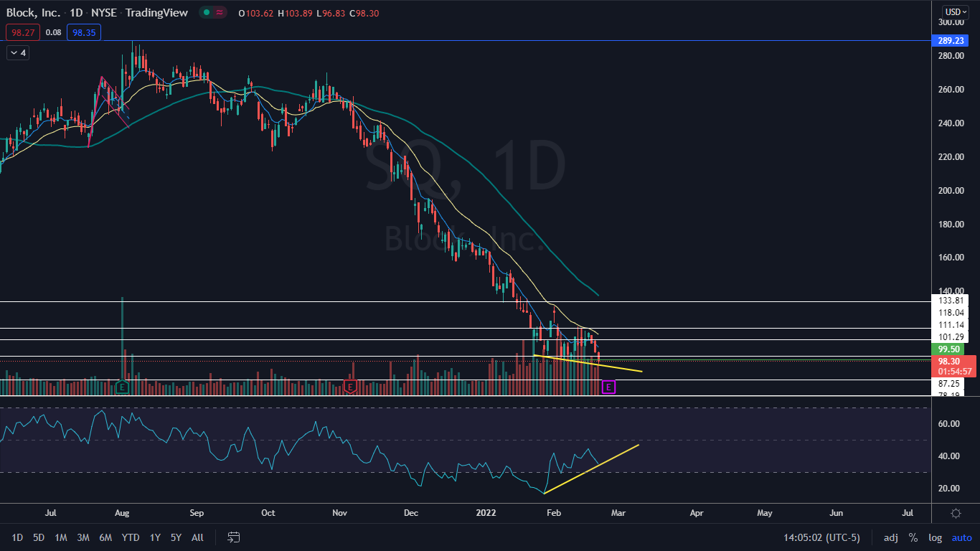Click the open value O103.62
This screenshot has height=551, width=980.
(x=256, y=12)
